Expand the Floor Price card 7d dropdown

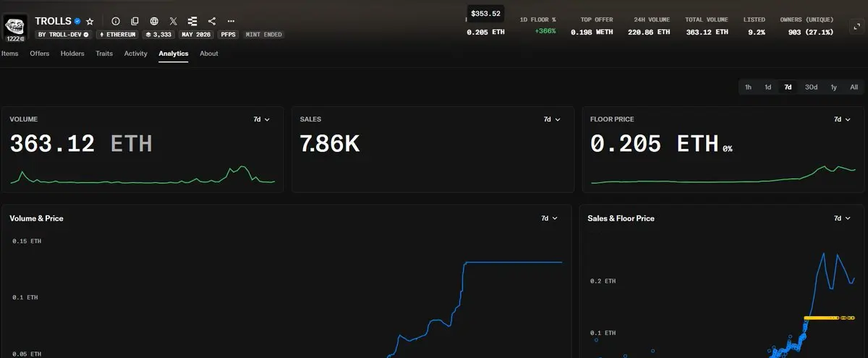pos(842,119)
